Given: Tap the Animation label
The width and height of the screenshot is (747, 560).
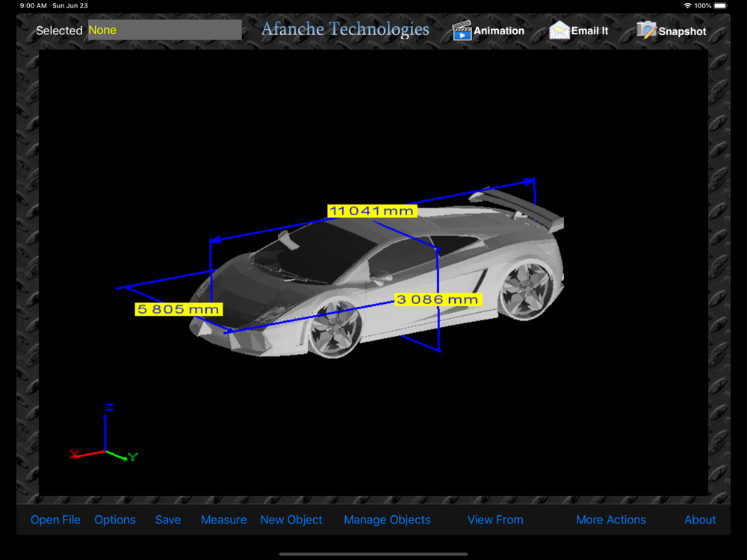Looking at the screenshot, I should click(499, 31).
